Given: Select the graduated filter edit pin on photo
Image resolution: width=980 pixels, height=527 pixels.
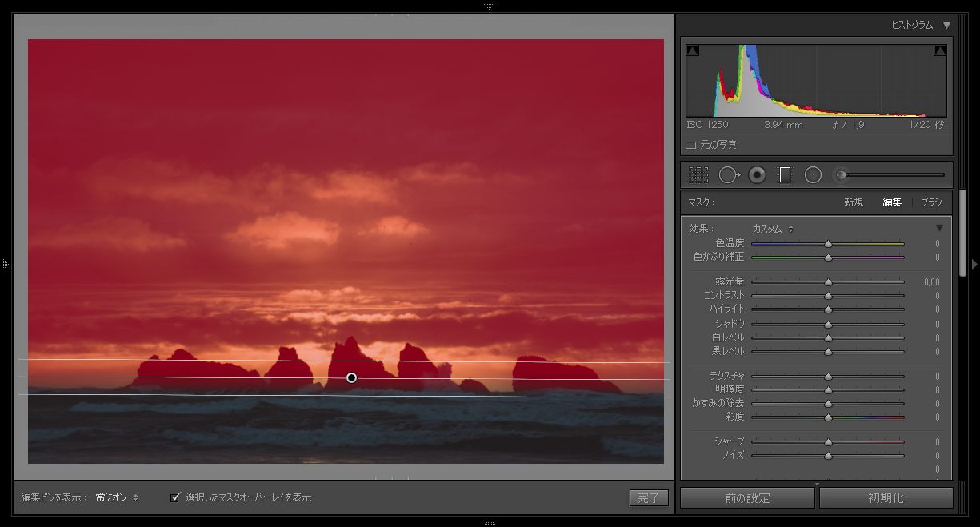Looking at the screenshot, I should tap(351, 377).
